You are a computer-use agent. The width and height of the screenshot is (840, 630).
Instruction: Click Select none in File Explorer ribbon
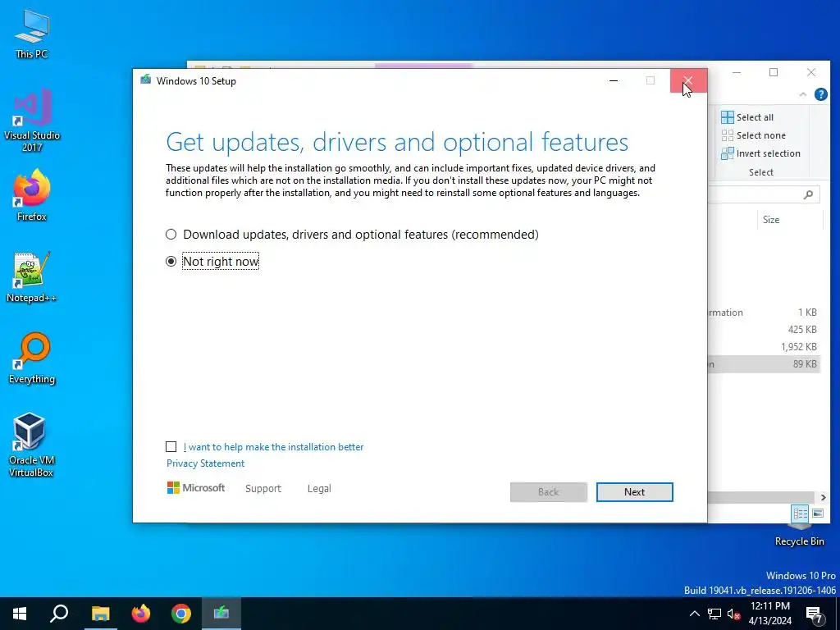(x=753, y=135)
